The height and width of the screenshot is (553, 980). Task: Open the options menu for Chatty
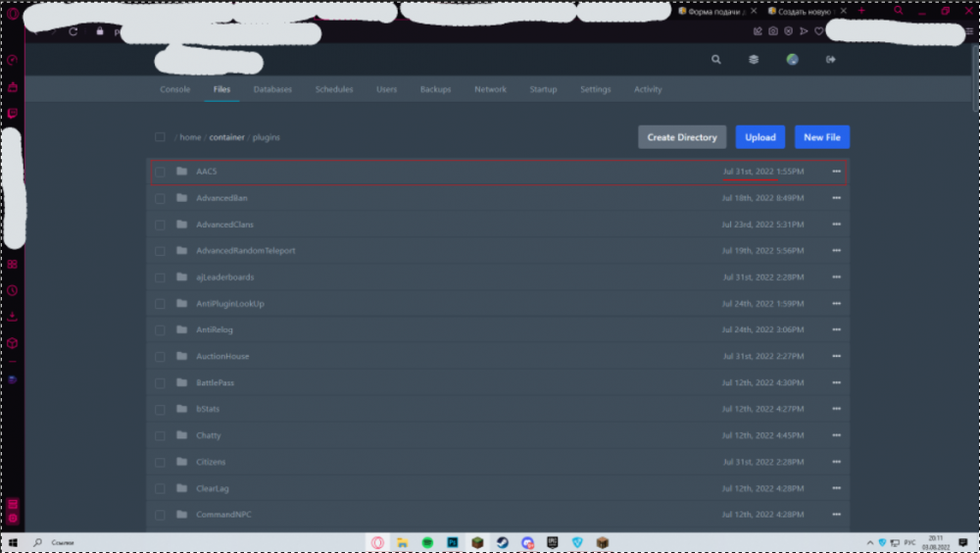tap(836, 434)
